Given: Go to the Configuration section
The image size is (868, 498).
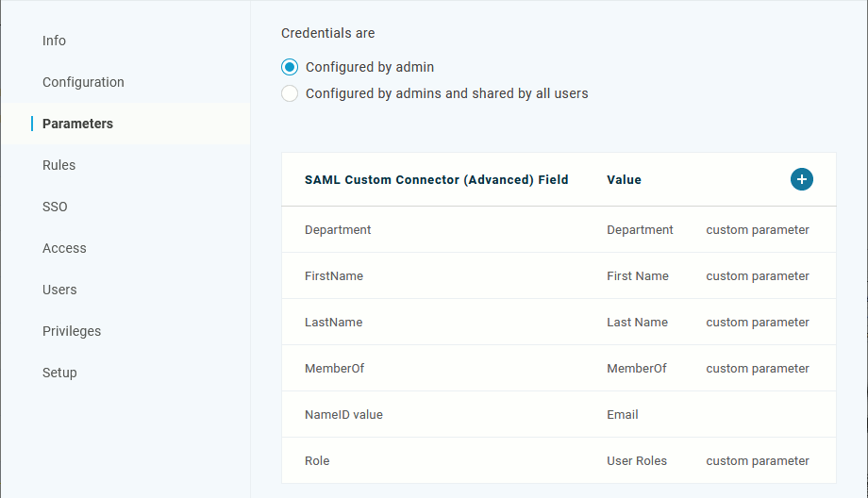Looking at the screenshot, I should (83, 82).
